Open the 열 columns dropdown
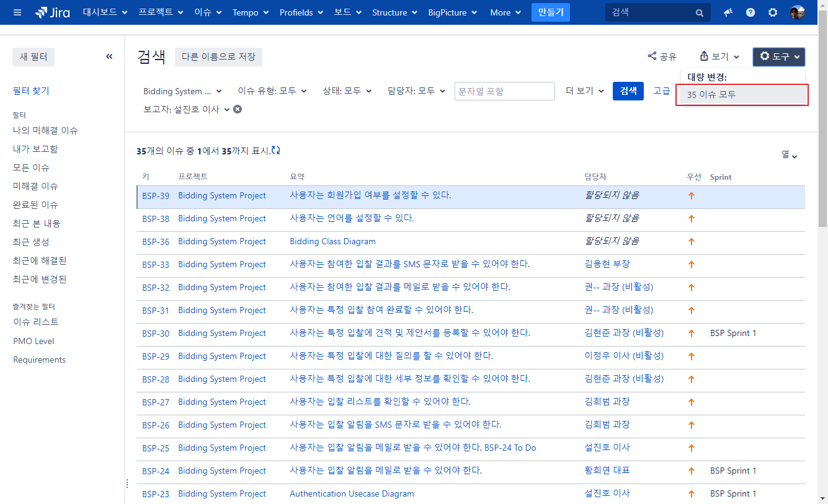Viewport: 828px width, 504px height. [x=789, y=155]
